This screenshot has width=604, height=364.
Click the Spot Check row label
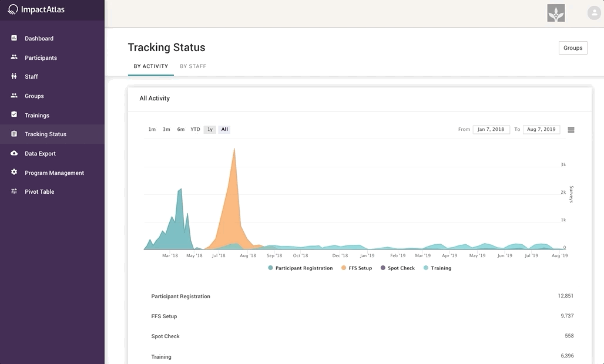tap(165, 336)
